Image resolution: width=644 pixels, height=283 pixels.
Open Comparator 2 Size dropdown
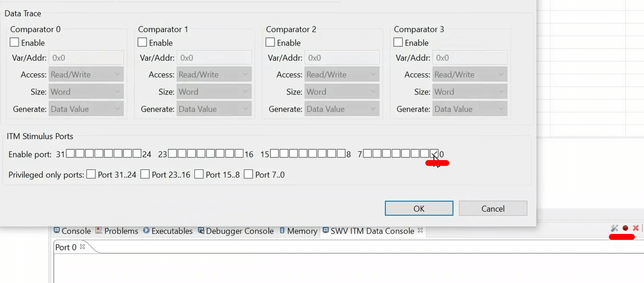(342, 91)
